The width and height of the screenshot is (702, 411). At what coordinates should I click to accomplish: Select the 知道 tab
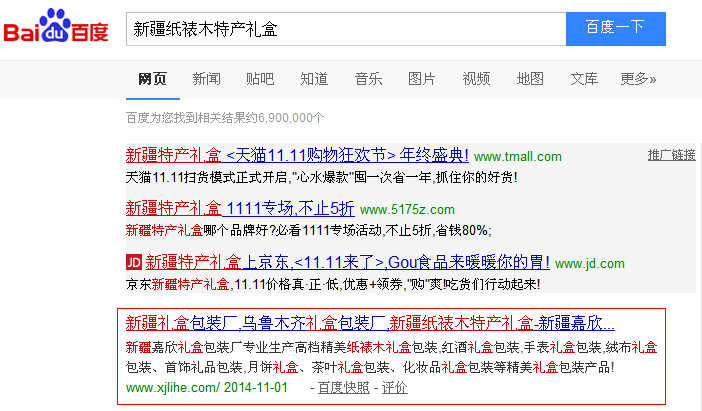coord(314,79)
